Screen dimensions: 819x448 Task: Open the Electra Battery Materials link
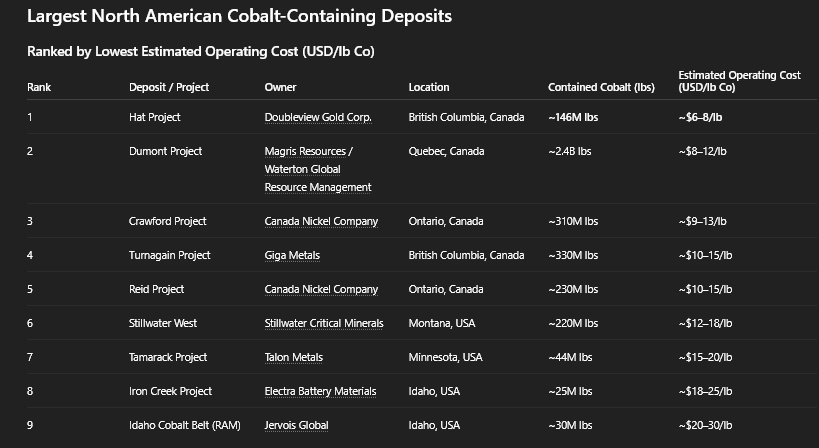320,391
